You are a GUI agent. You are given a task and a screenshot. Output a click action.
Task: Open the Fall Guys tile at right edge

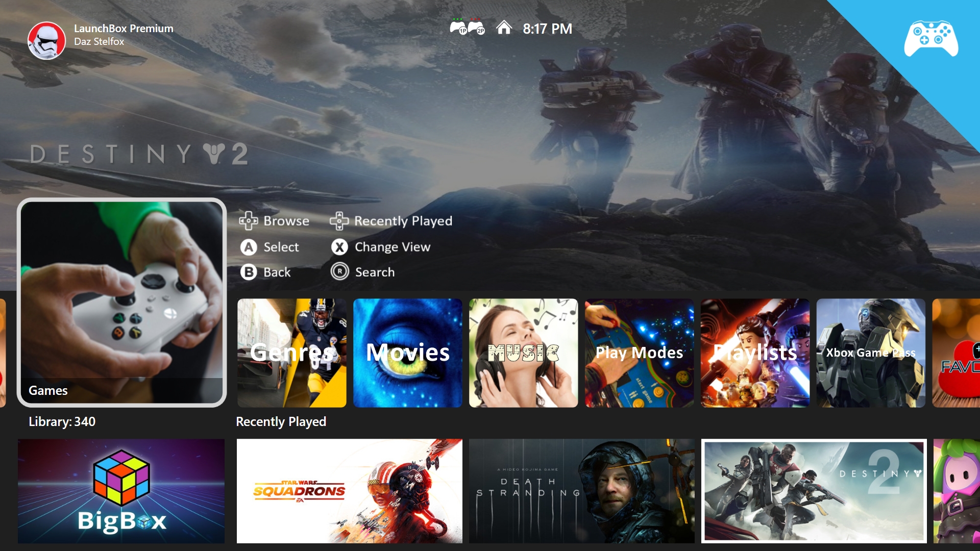[x=957, y=491]
